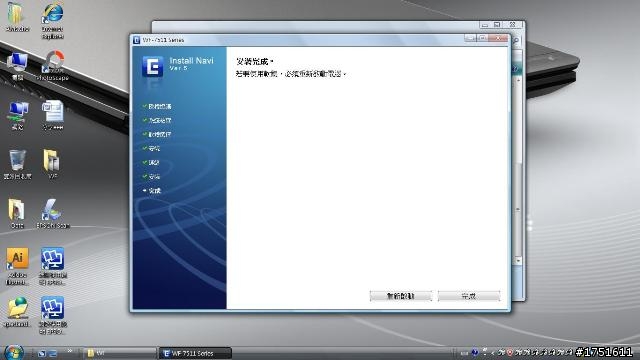
Task: Open folder with globe icon on desktop
Action: coord(17,312)
